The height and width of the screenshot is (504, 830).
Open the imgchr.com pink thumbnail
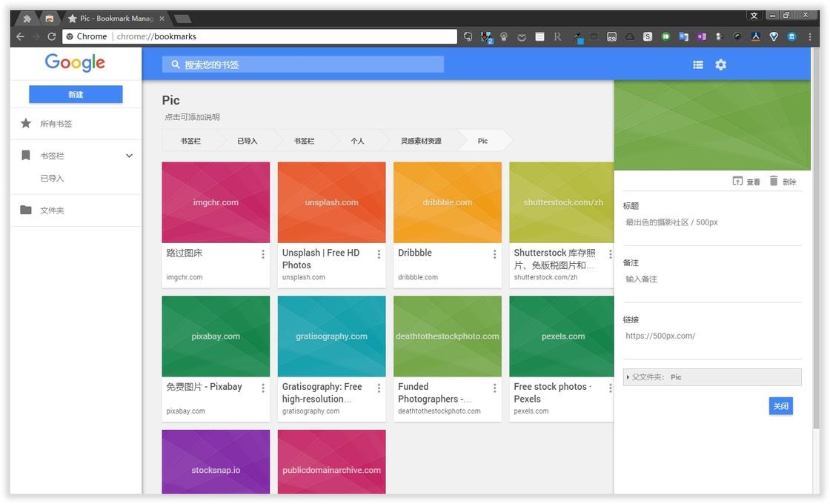(x=216, y=202)
